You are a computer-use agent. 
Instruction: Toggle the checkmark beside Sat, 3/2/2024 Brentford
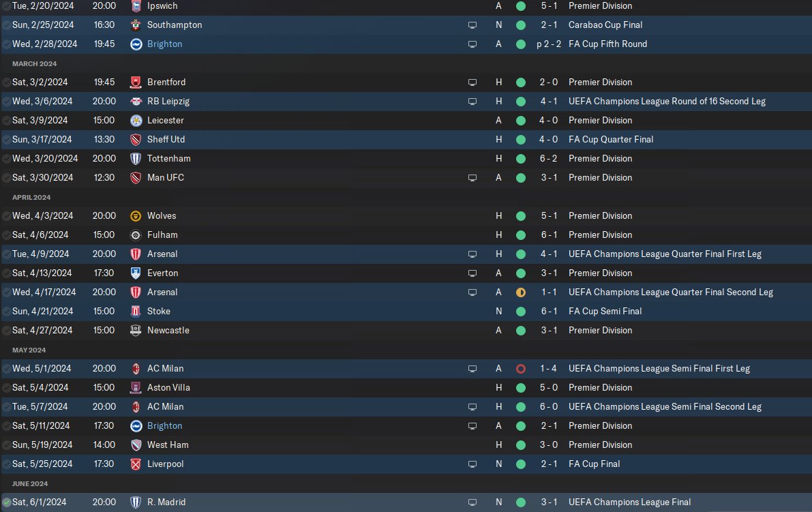click(7, 82)
